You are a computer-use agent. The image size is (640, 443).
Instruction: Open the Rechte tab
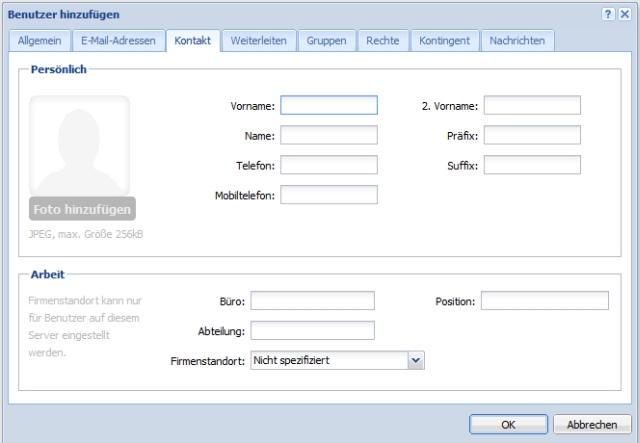click(382, 41)
